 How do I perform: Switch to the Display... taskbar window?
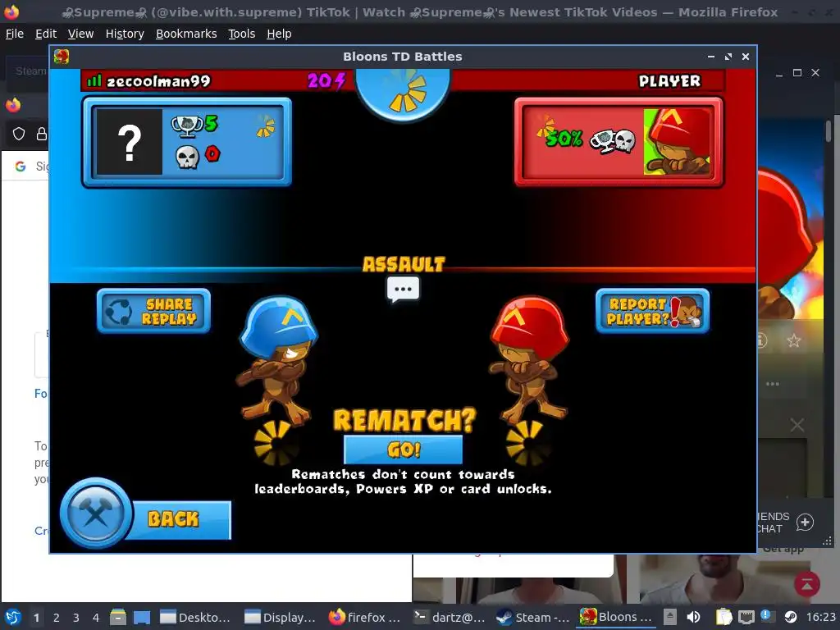point(280,618)
